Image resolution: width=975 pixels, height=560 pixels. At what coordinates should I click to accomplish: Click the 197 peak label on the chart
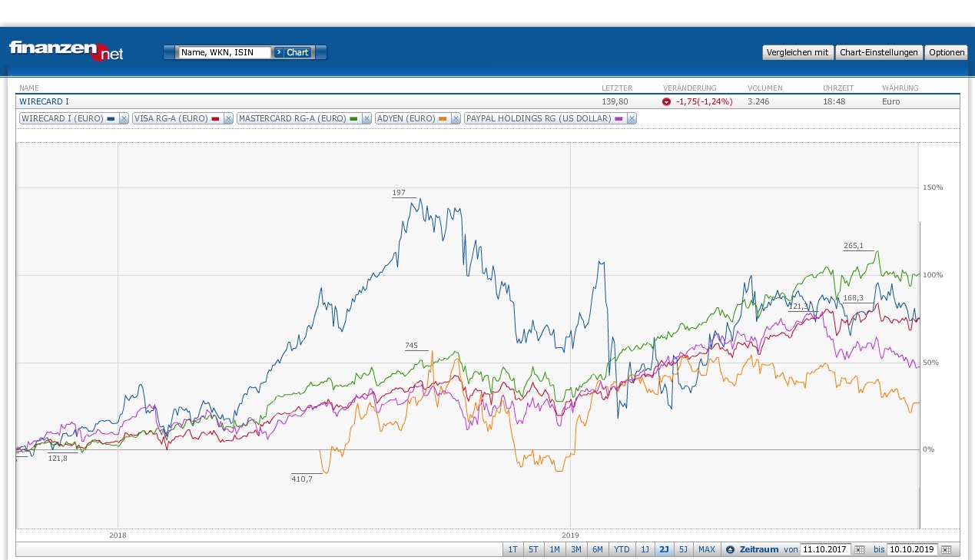(399, 193)
